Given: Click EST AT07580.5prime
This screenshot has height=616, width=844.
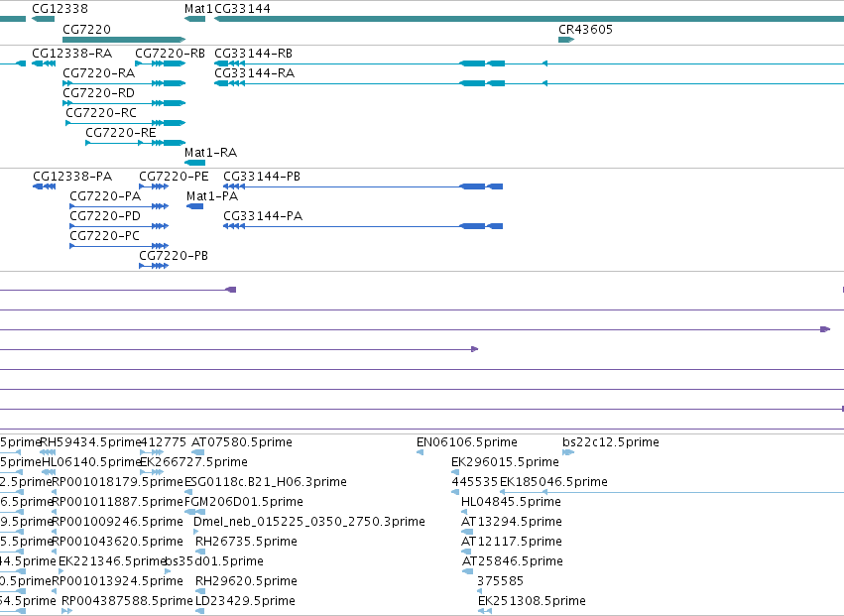Looking at the screenshot, I should click(x=198, y=452).
